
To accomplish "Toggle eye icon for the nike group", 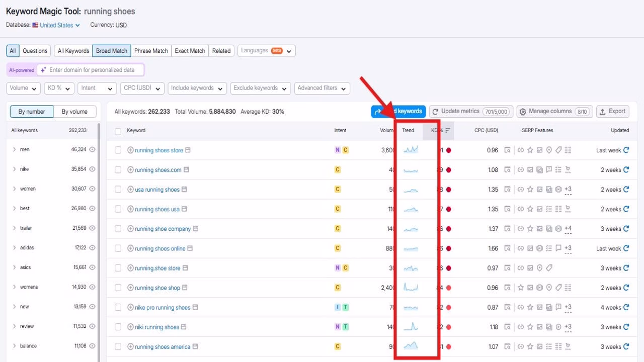I will 92,169.
